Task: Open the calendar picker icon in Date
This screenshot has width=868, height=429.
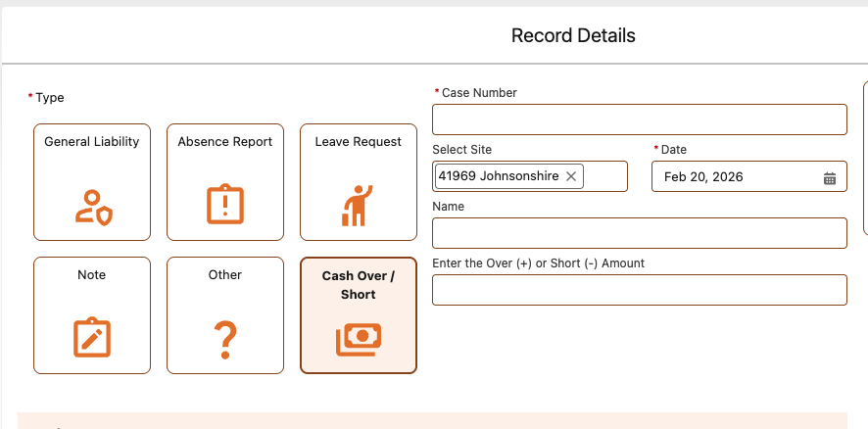Action: [x=830, y=177]
